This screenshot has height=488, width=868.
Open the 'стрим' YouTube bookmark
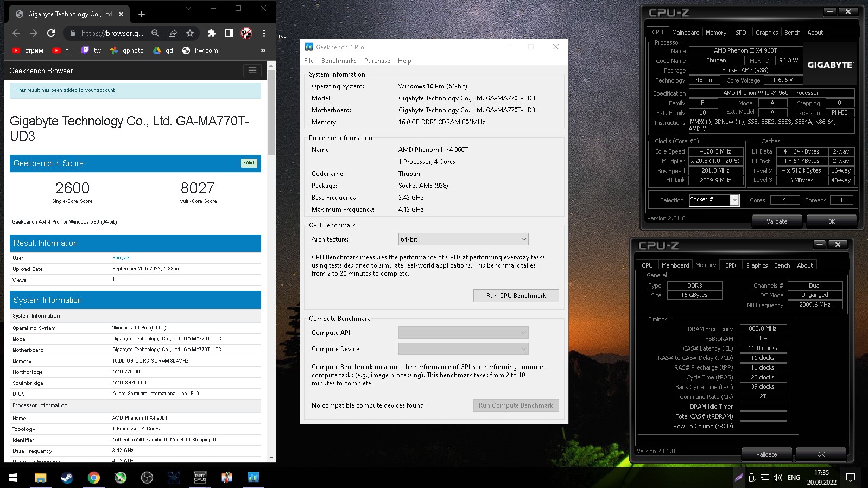click(x=28, y=50)
